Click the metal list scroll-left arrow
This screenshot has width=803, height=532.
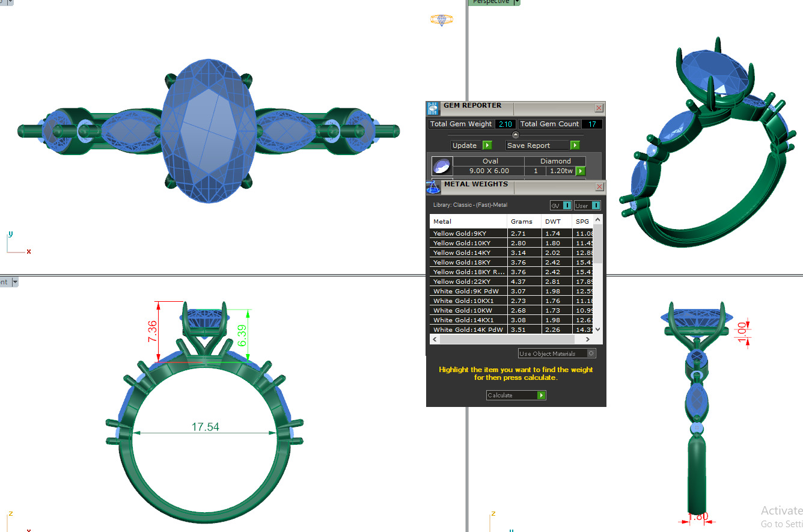[434, 340]
